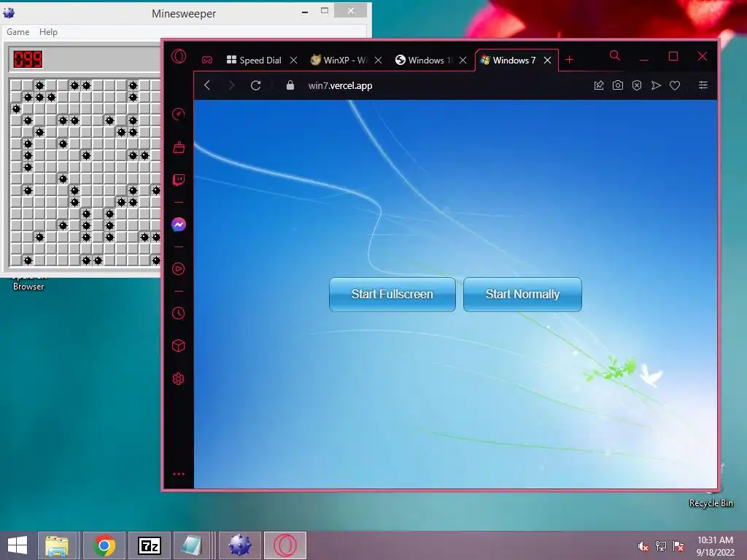
Task: Open the Game menu in Minesweeper
Action: (18, 32)
